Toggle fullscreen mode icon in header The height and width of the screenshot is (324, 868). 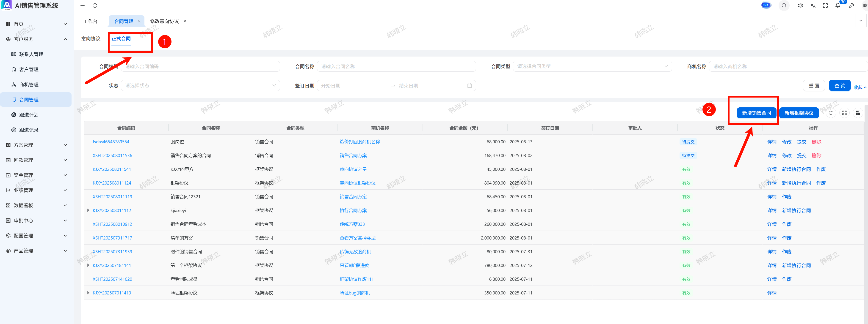pos(825,5)
